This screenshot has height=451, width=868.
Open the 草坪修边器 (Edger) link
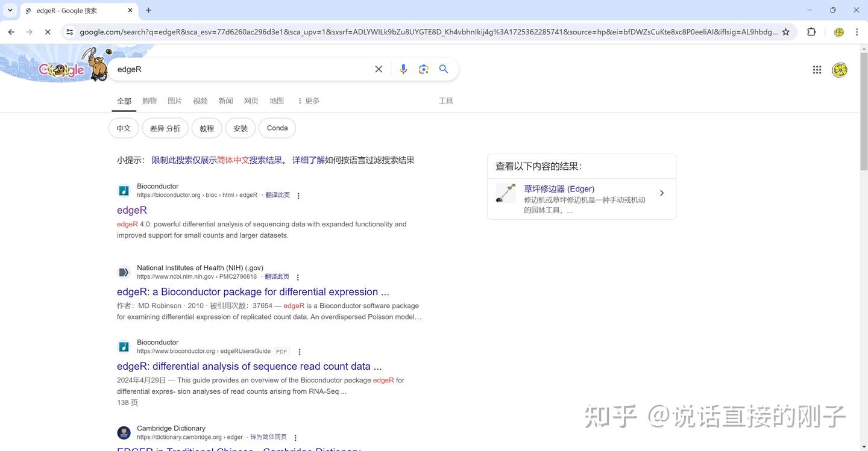(559, 188)
